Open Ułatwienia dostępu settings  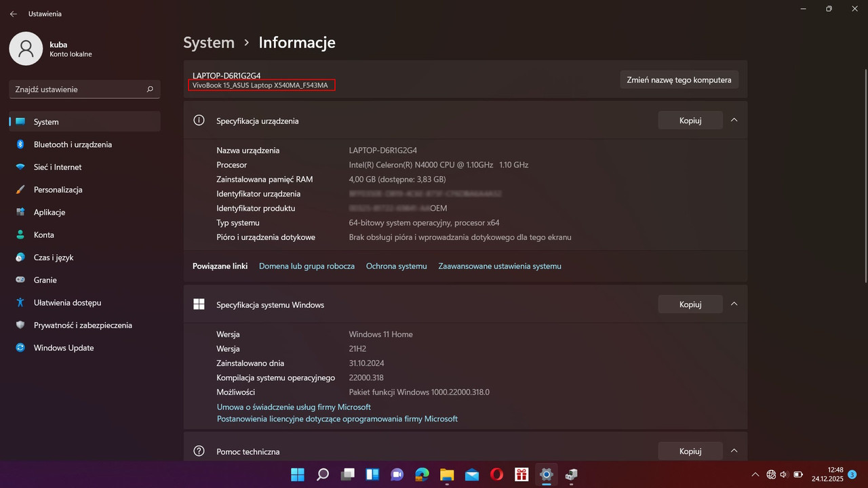[x=85, y=302]
